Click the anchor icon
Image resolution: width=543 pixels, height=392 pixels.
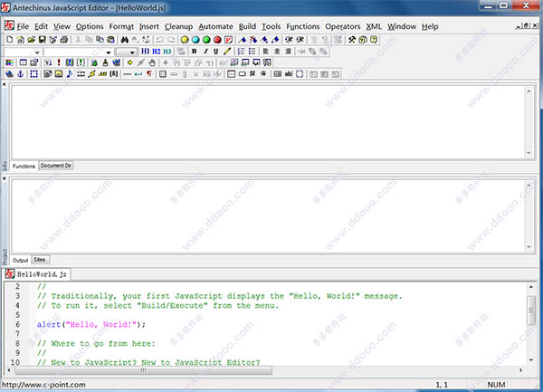coord(21,73)
